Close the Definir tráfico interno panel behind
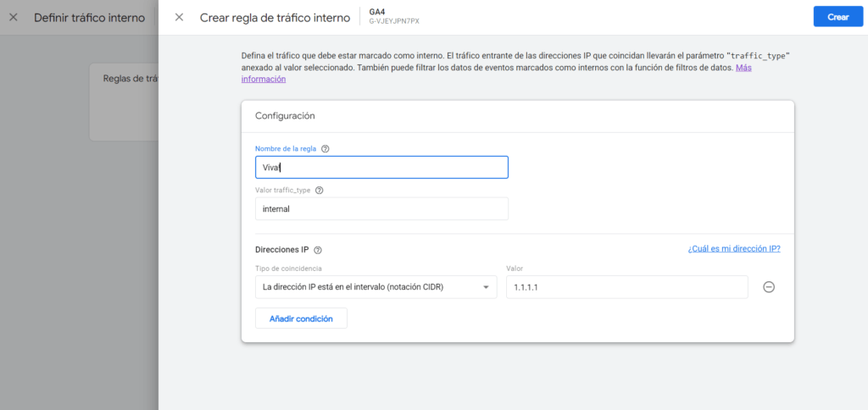Screen dimensions: 868x410 [14, 17]
